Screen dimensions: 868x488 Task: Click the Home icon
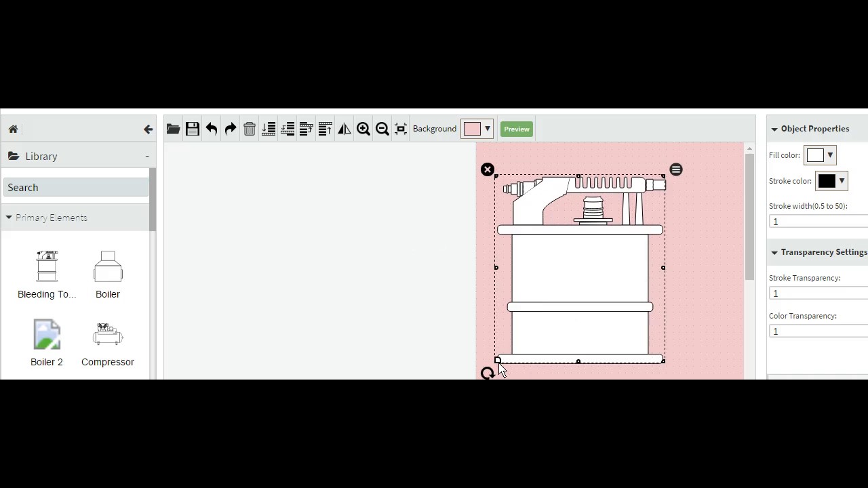click(x=13, y=129)
